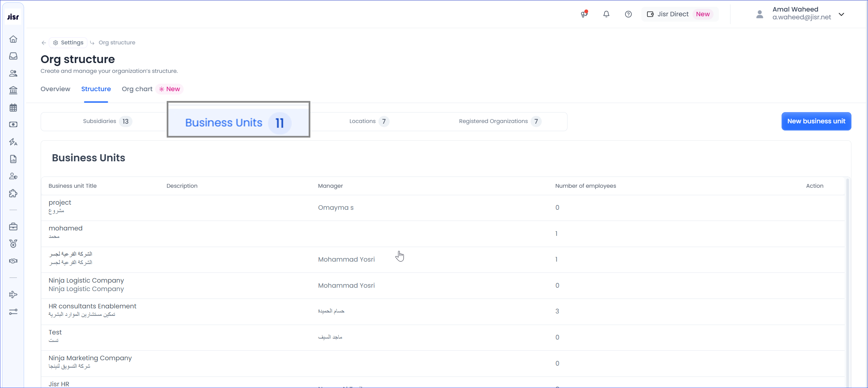Expand the Amal Waheed account dropdown
The width and height of the screenshot is (868, 388).
pyautogui.click(x=841, y=14)
